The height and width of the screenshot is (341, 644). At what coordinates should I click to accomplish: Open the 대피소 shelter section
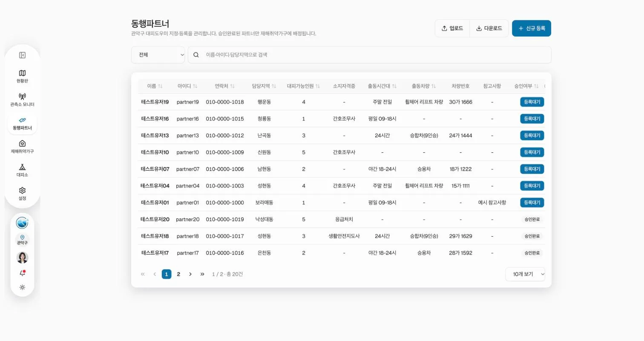[x=22, y=170]
